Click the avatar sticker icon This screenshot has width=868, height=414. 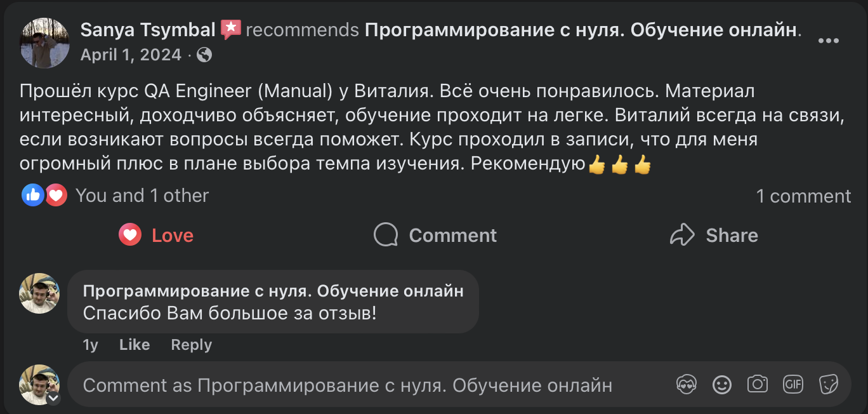[x=687, y=384]
